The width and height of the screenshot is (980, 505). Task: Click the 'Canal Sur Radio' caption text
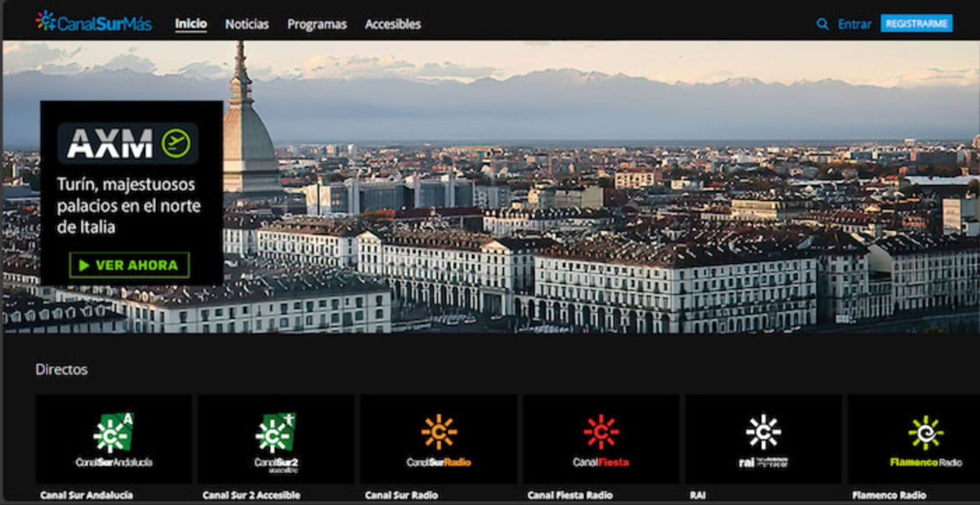pos(402,495)
